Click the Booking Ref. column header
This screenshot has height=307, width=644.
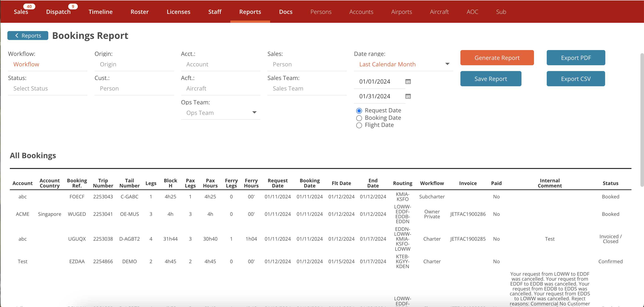77,183
